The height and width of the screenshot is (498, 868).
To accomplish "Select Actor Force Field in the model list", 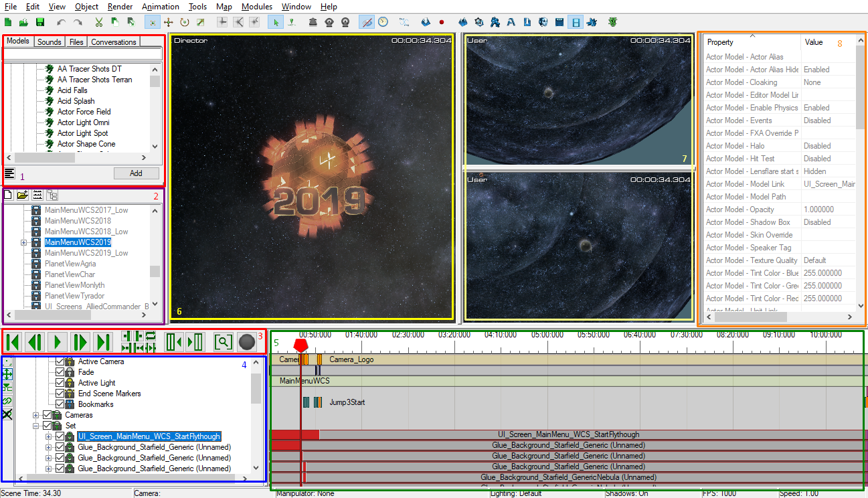I will pyautogui.click(x=84, y=112).
